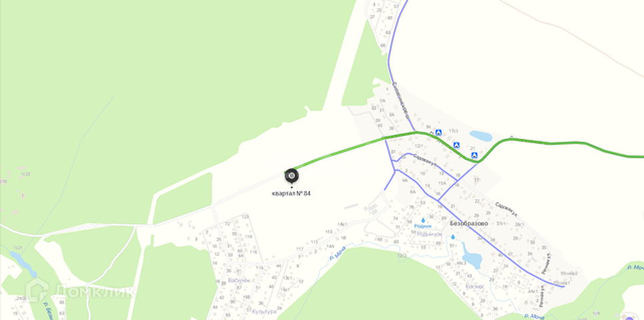The width and height of the screenshot is (644, 320).
Task: Select house number 123 near Васильев
Action: click(245, 217)
